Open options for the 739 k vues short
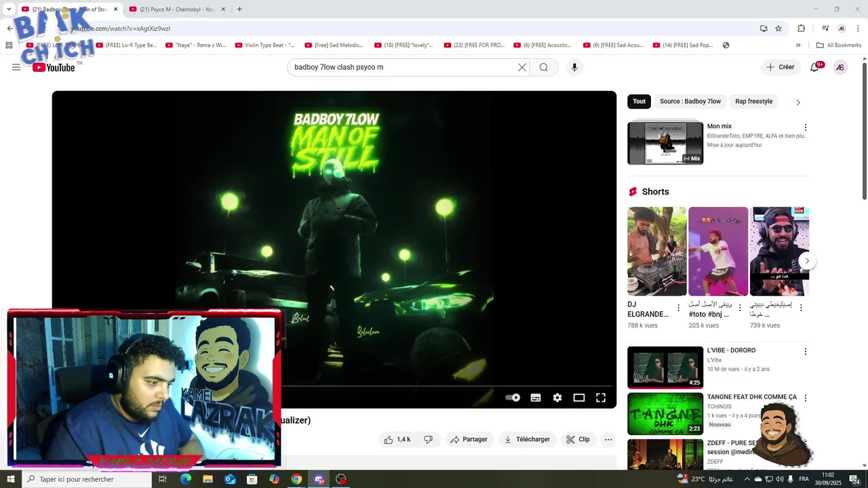 tap(801, 308)
